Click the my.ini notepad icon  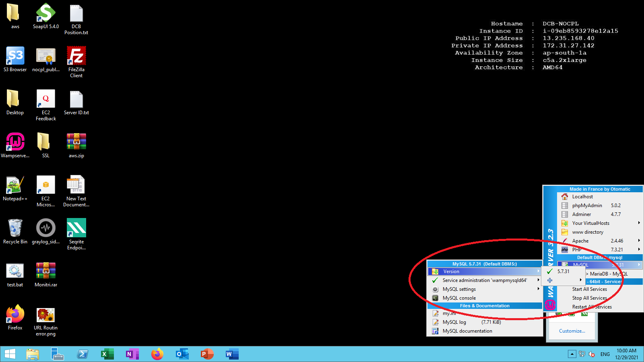[435, 313]
